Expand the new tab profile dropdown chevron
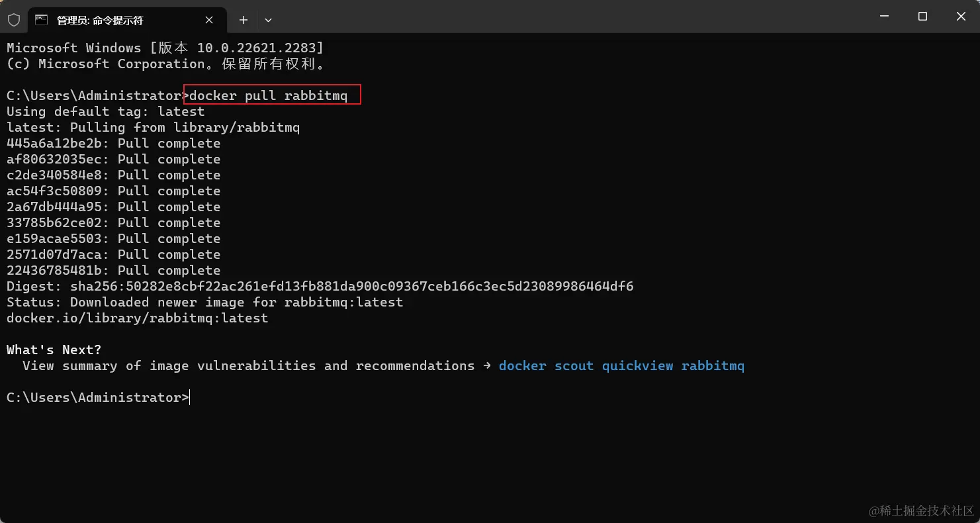The width and height of the screenshot is (980, 523). pos(268,20)
